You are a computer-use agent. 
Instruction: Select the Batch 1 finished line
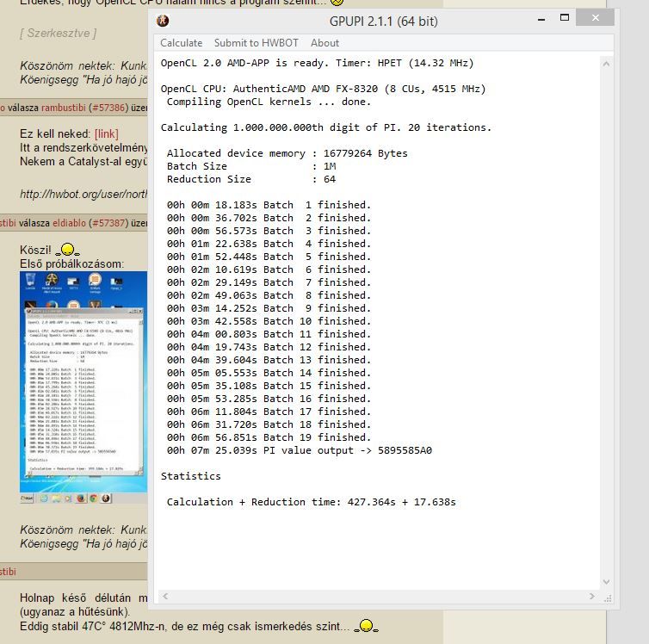269,205
